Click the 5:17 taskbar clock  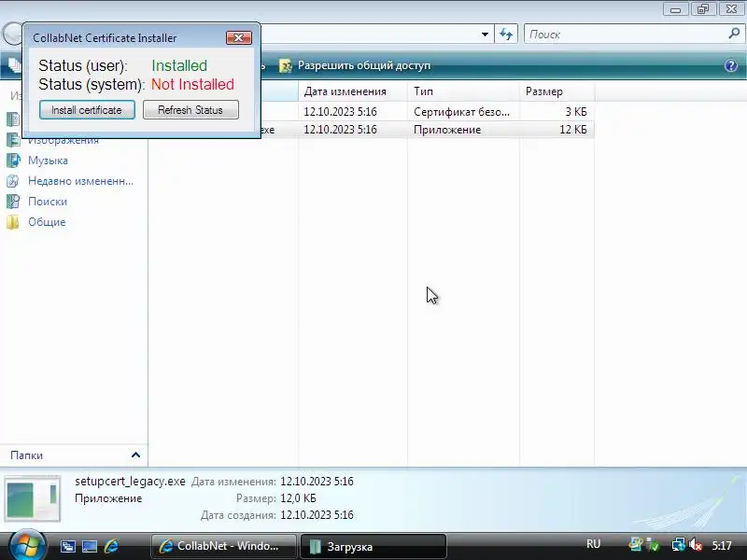point(722,545)
